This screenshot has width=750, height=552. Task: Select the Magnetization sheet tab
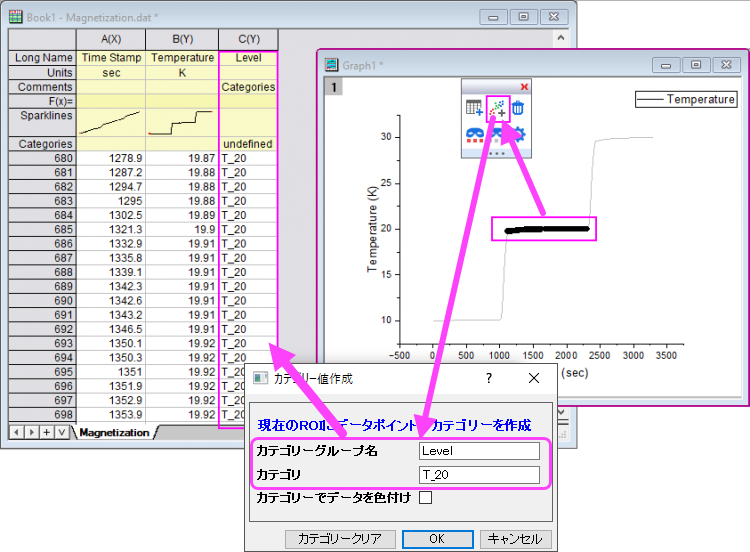(114, 432)
